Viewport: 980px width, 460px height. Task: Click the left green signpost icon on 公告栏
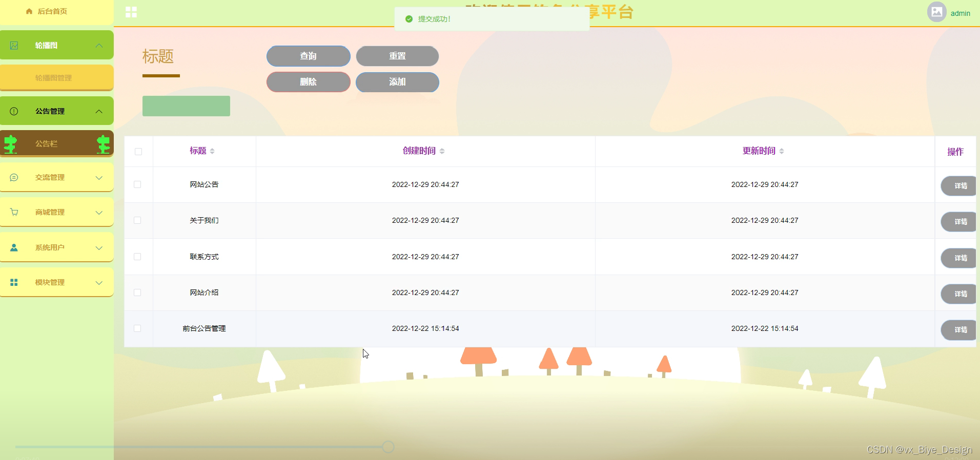pyautogui.click(x=10, y=144)
